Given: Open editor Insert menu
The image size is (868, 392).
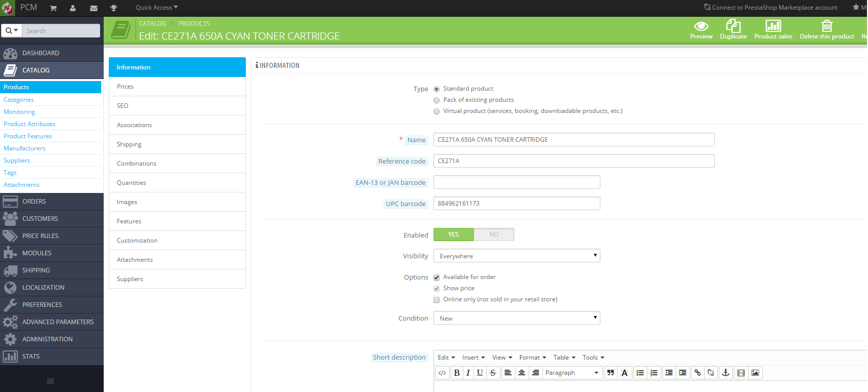Looking at the screenshot, I should tap(473, 358).
